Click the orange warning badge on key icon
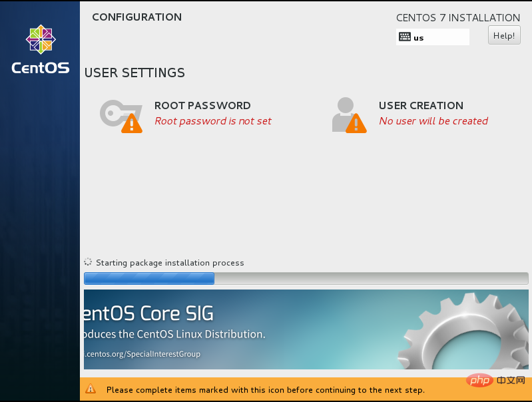This screenshot has width=532, height=402. pyautogui.click(x=132, y=123)
